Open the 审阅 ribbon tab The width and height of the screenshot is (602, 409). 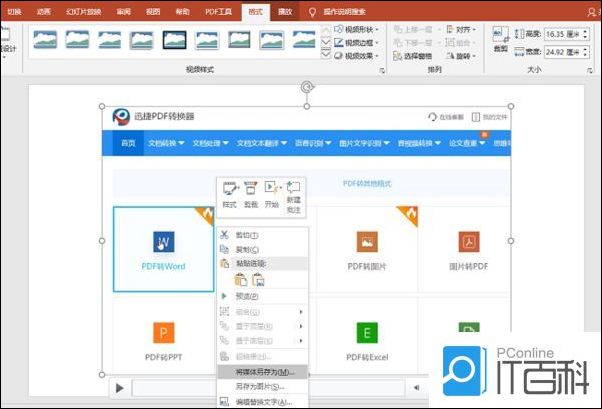[x=123, y=12]
